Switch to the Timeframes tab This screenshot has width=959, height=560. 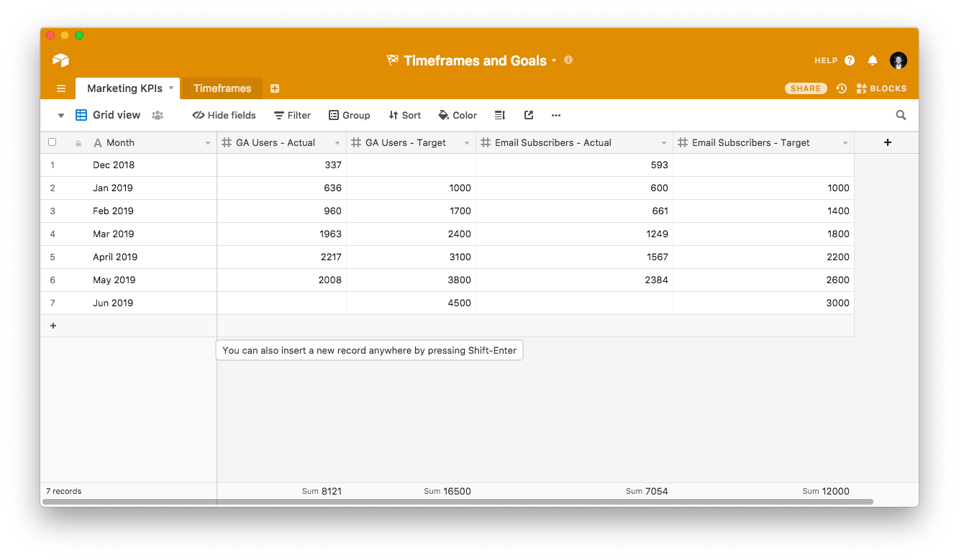222,88
